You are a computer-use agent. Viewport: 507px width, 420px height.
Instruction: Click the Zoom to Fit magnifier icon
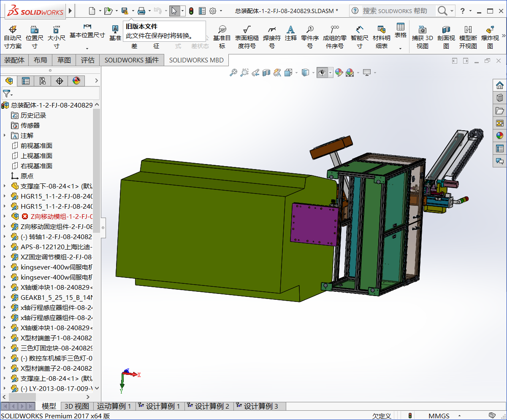coord(233,73)
